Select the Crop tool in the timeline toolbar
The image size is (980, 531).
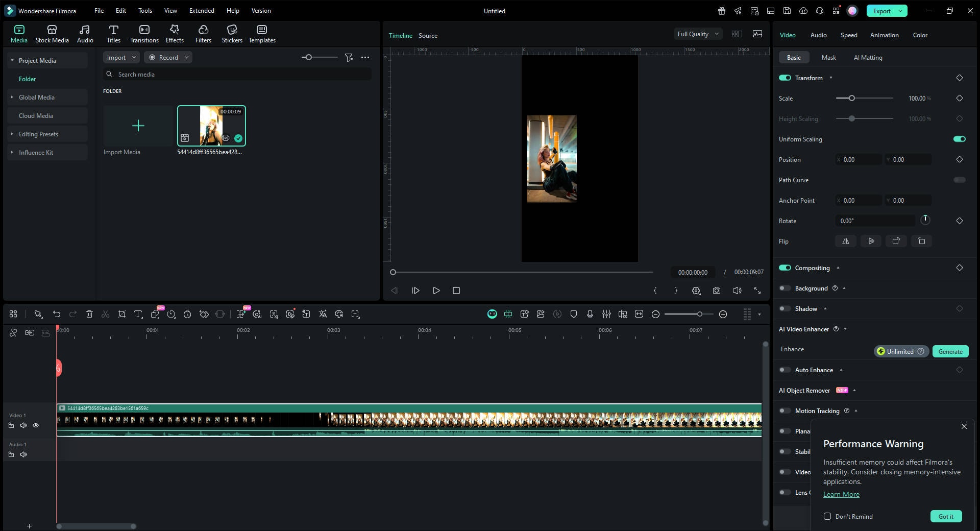pos(122,314)
